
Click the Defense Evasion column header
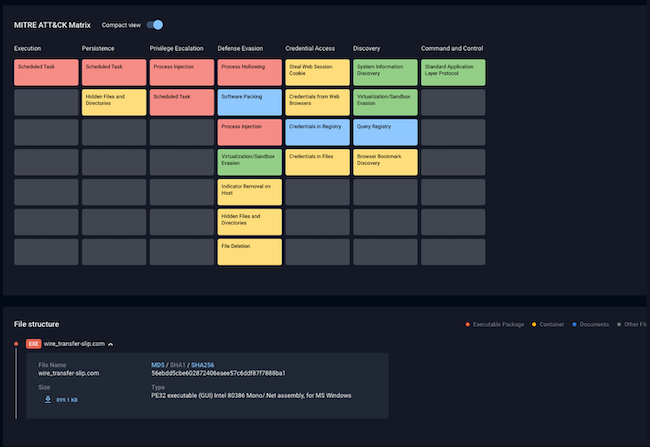[240, 49]
